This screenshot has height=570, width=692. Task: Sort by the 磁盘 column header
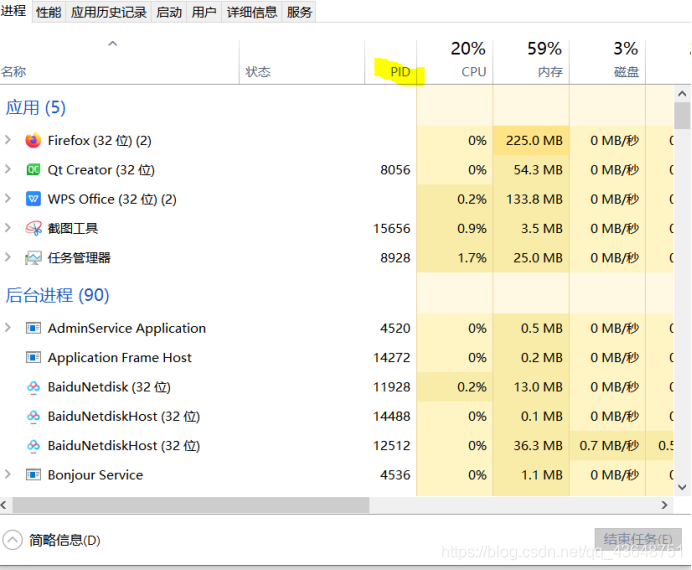[607, 62]
